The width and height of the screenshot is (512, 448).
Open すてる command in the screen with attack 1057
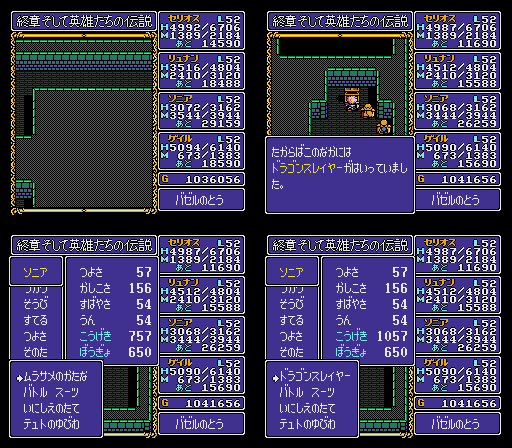tap(292, 320)
